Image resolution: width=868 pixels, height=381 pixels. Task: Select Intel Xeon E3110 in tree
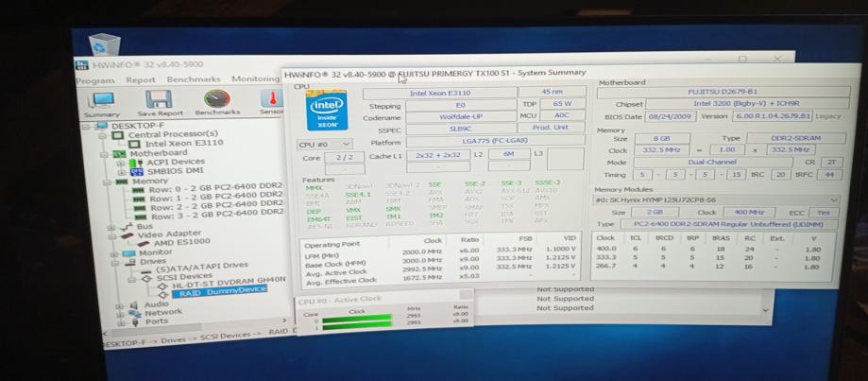pos(184,143)
